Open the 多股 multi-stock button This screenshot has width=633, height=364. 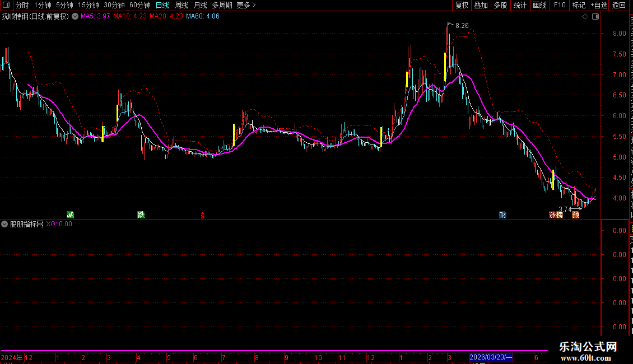[500, 5]
